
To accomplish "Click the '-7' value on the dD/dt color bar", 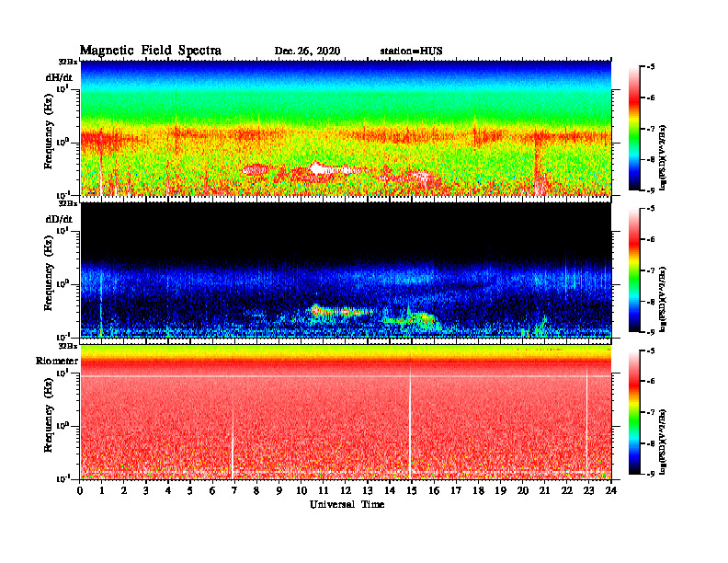I will coord(650,270).
